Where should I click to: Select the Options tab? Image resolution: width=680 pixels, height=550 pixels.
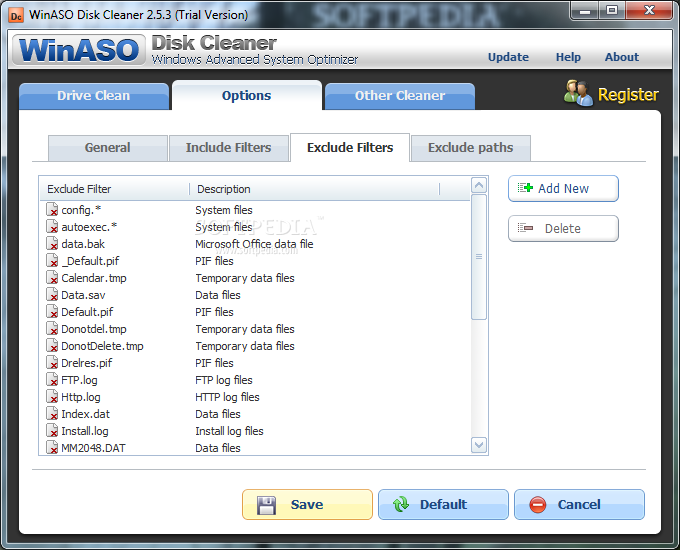246,95
